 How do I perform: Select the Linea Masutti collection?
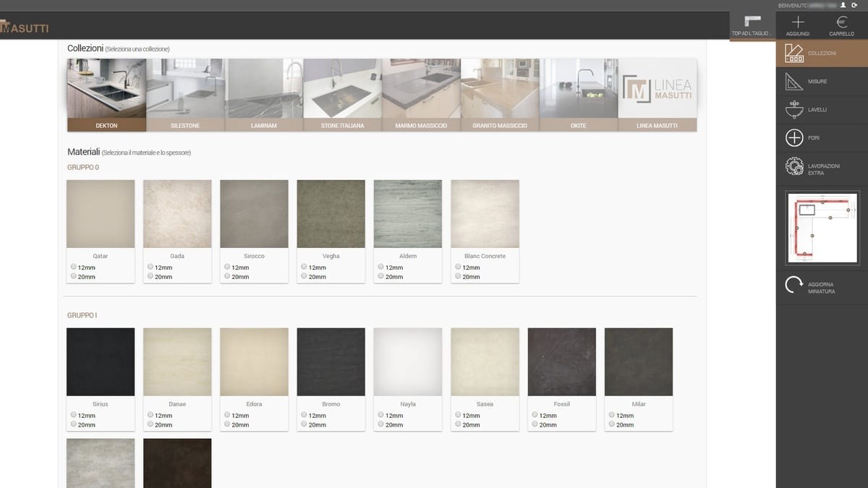[658, 95]
